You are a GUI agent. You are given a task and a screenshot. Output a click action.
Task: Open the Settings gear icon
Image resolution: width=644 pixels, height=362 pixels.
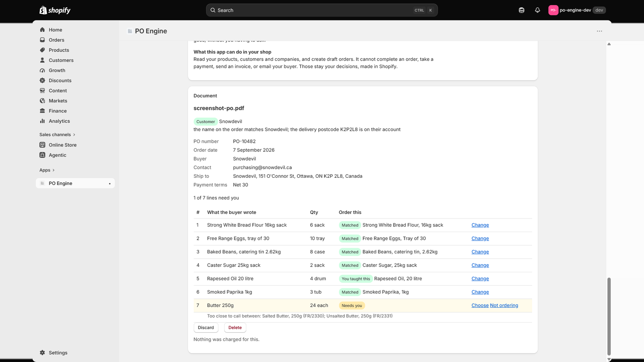pos(42,353)
